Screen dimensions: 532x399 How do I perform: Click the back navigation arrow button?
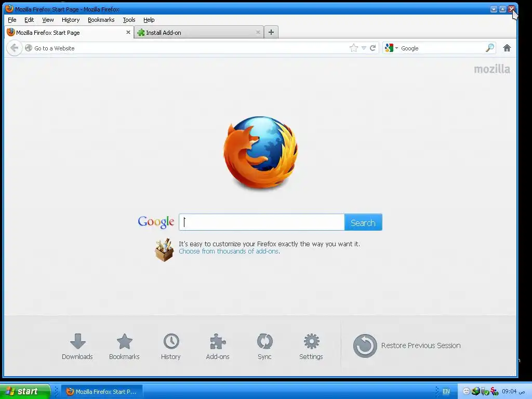click(x=14, y=48)
